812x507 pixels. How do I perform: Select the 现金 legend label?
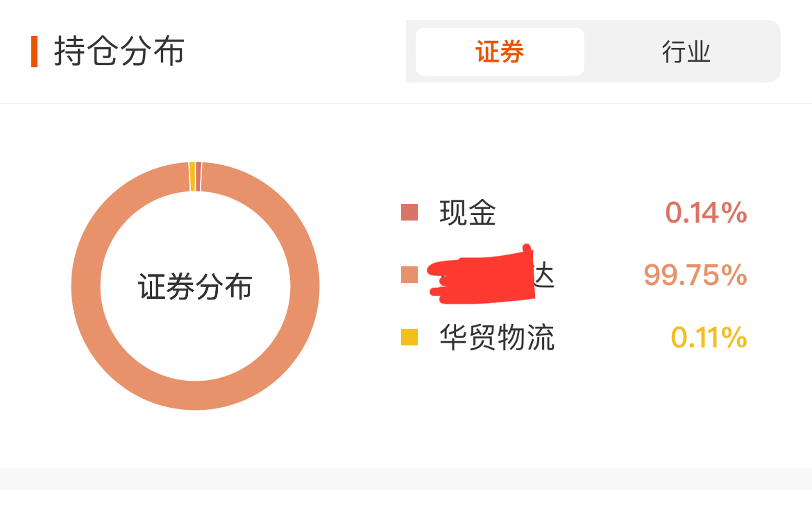(468, 212)
